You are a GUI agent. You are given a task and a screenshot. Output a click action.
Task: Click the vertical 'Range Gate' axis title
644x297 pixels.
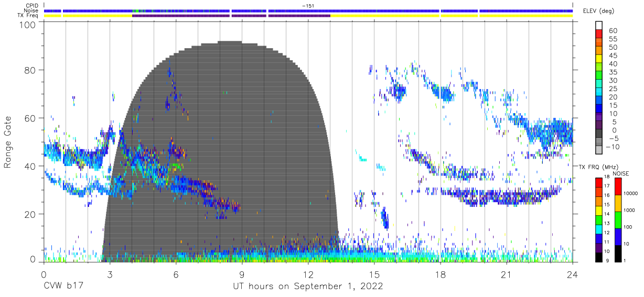click(8, 142)
